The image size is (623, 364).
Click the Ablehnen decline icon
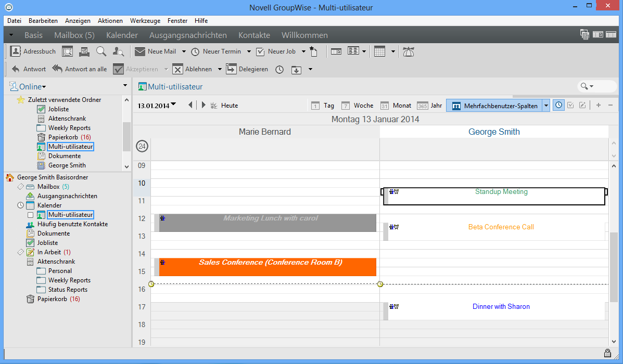coord(177,69)
